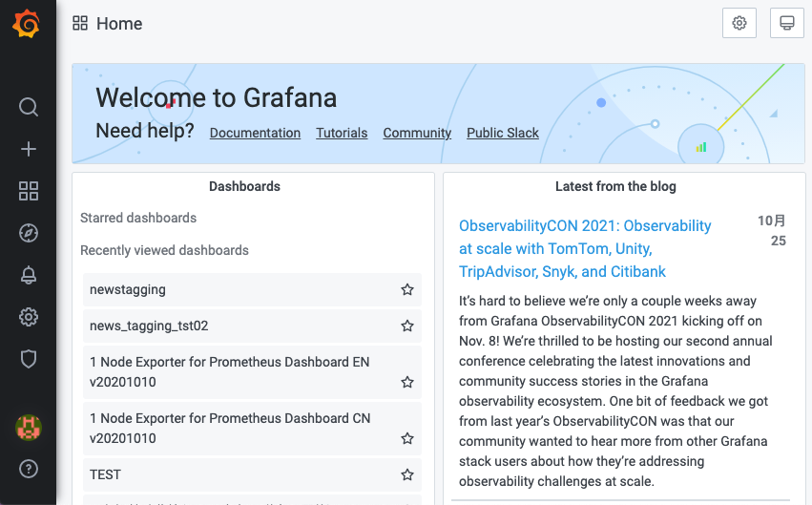Image resolution: width=812 pixels, height=505 pixels.
Task: Open the Server Admin shield icon
Action: [29, 359]
